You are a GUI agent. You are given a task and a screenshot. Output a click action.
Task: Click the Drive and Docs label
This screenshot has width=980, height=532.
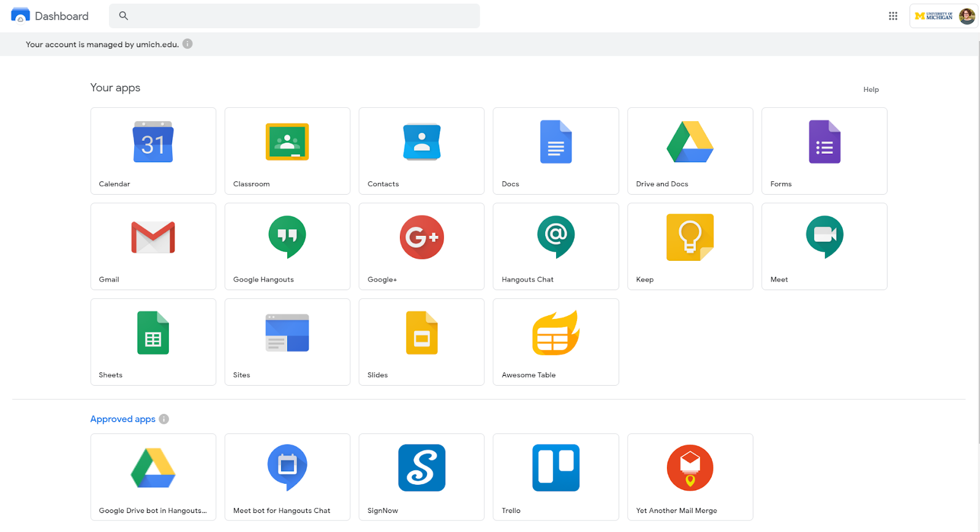pyautogui.click(x=662, y=184)
